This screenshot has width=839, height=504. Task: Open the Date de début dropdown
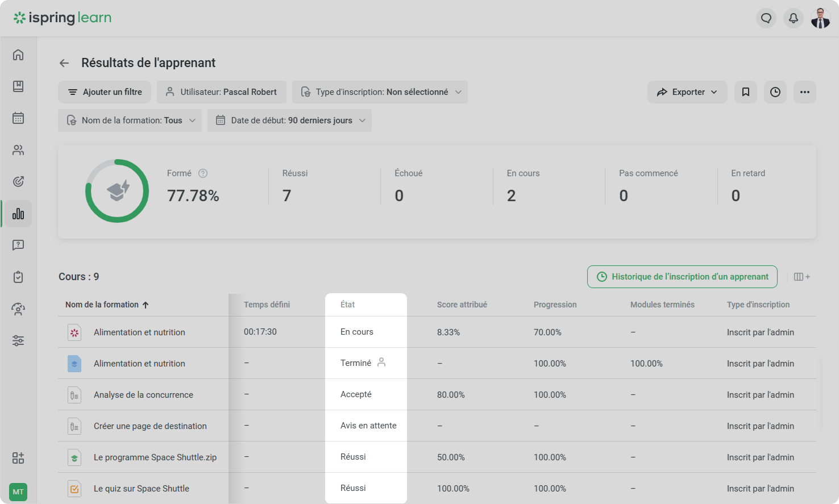click(289, 120)
